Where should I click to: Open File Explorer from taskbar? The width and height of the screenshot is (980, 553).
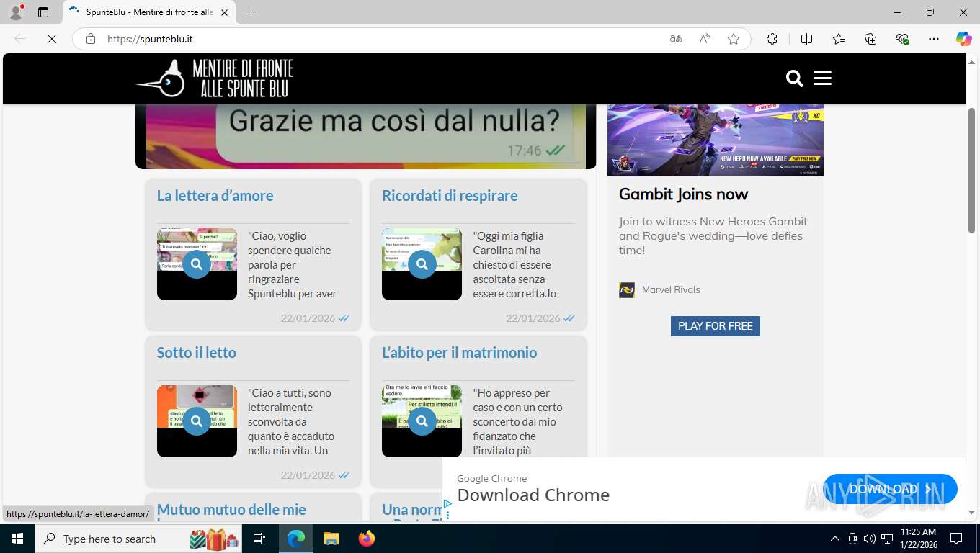[x=331, y=539]
